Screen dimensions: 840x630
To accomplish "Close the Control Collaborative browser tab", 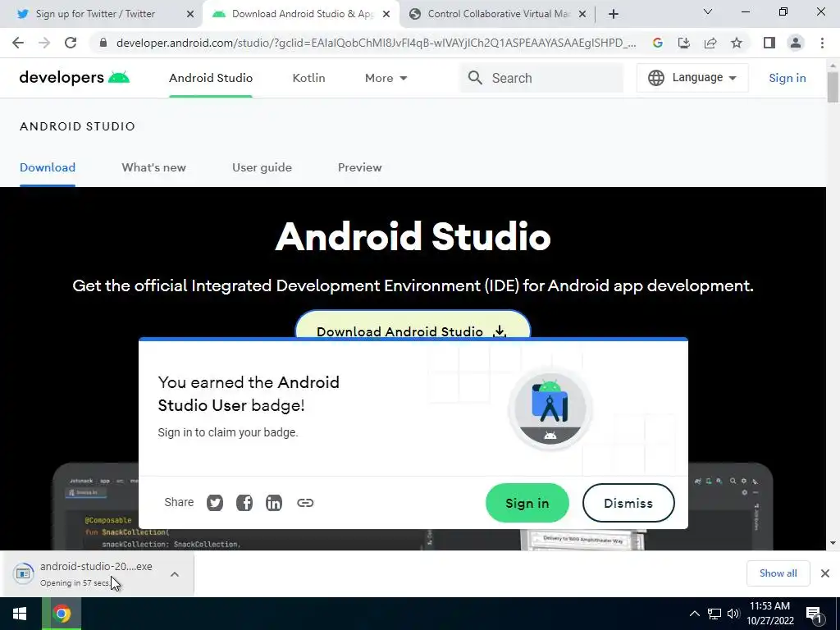I will pyautogui.click(x=582, y=15).
